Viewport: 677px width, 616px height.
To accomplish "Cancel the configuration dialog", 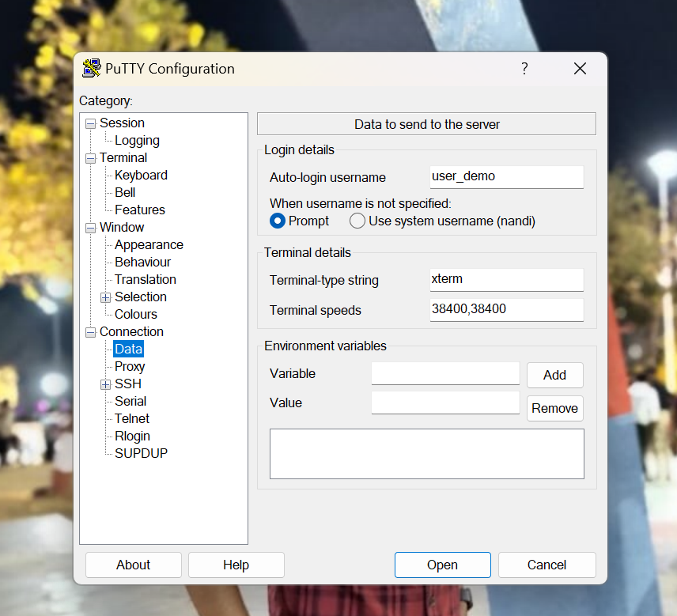I will coord(547,565).
